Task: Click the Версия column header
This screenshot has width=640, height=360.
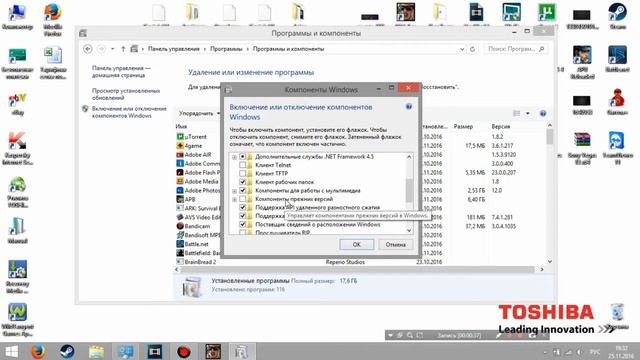Action: (501, 127)
